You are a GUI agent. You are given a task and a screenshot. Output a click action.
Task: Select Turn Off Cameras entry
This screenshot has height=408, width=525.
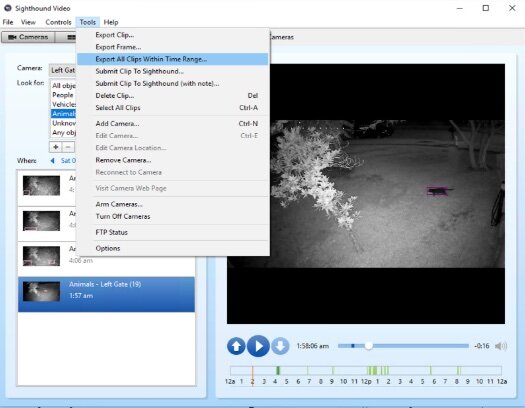pos(173,217)
